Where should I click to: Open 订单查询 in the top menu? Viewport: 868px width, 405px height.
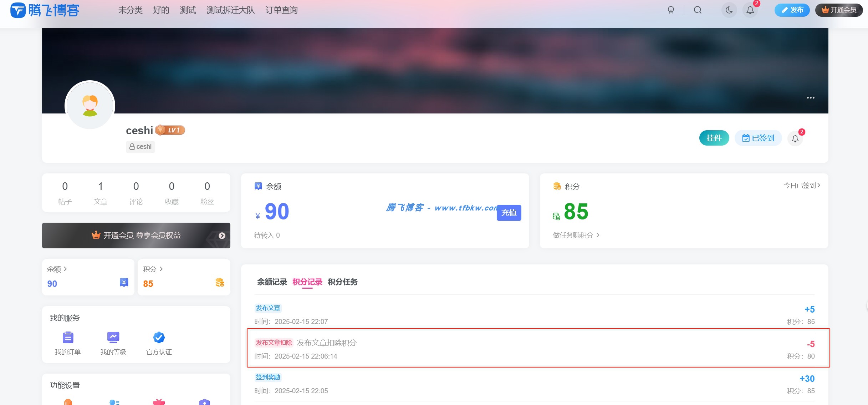(281, 10)
